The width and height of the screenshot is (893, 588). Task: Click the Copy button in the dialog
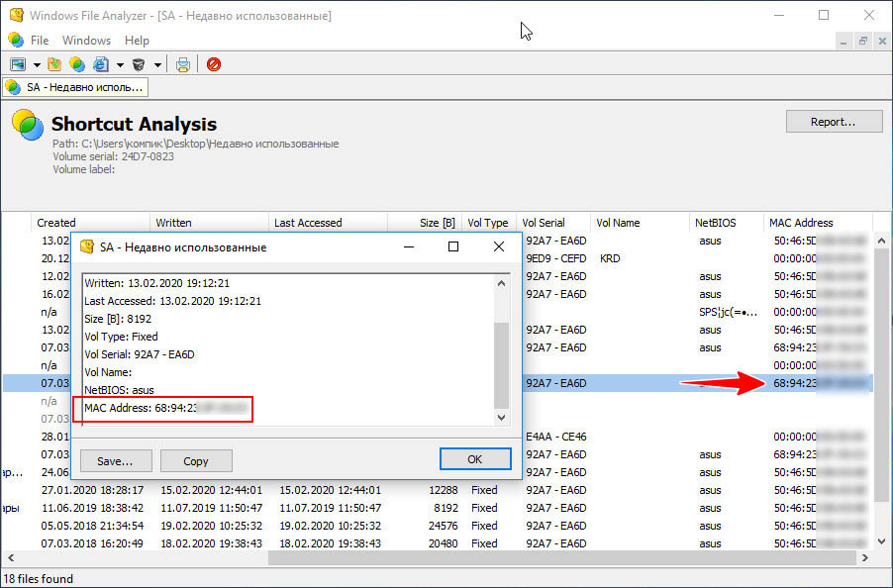[x=196, y=461]
